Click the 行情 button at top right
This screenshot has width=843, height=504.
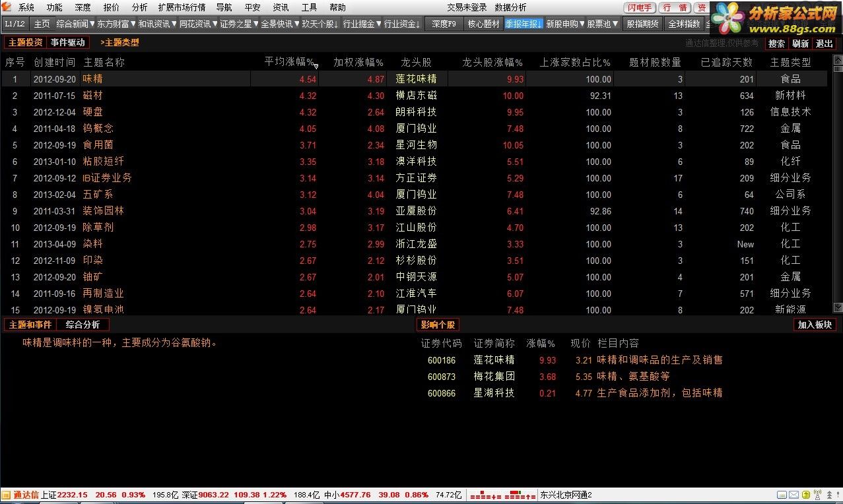[x=675, y=7]
